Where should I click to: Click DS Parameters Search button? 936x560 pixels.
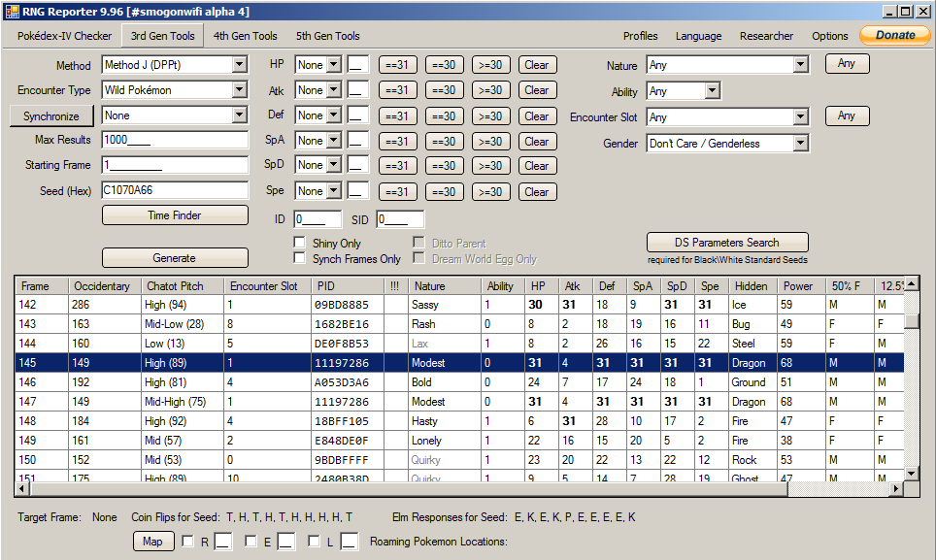[x=727, y=243]
